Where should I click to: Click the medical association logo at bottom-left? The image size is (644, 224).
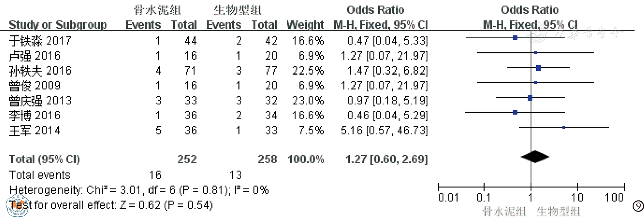tap(17, 207)
